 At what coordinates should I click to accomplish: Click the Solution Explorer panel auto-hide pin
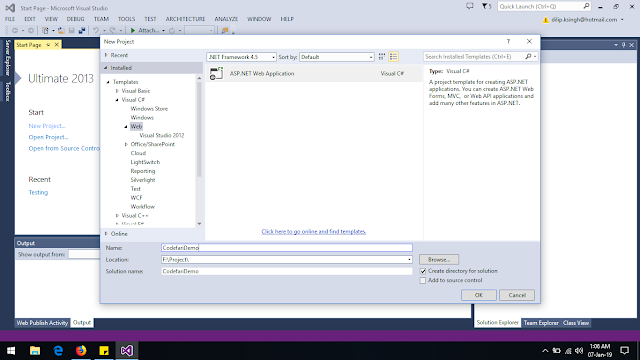coord(624,45)
